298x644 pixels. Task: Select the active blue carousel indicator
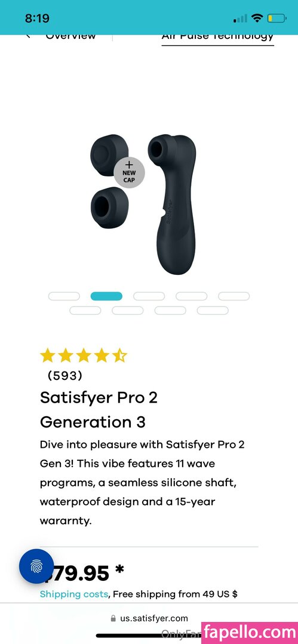(x=106, y=296)
